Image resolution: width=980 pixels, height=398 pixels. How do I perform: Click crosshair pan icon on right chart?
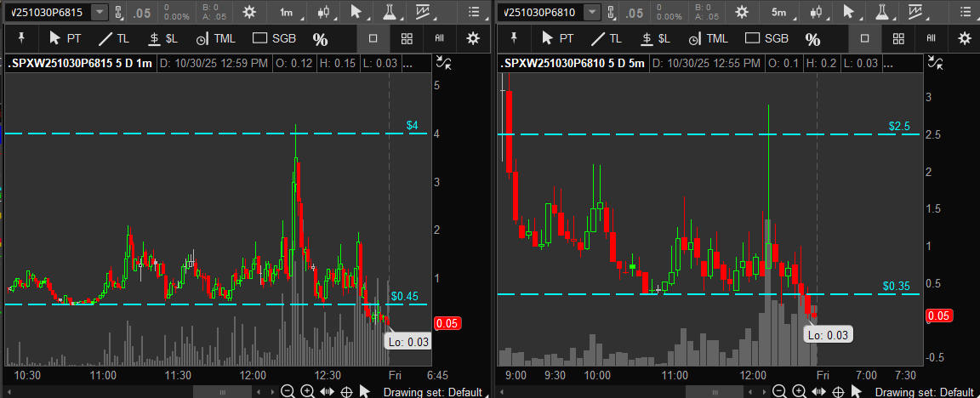[839, 391]
